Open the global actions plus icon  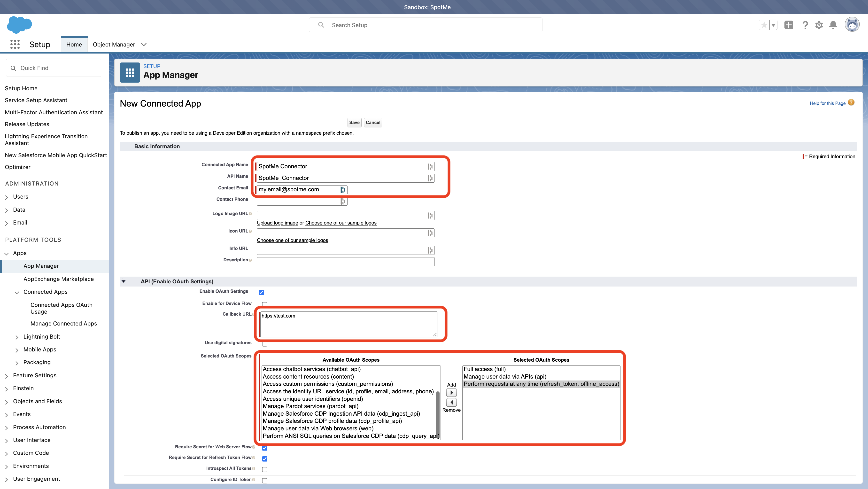point(789,25)
